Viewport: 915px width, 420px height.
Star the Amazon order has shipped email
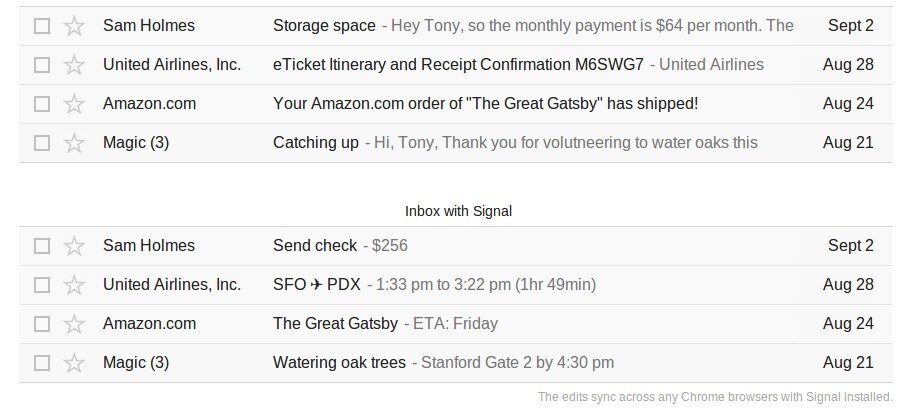click(x=74, y=104)
